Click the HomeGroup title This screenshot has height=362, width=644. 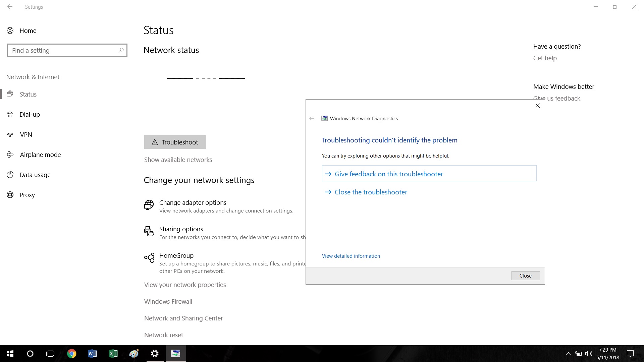click(176, 255)
